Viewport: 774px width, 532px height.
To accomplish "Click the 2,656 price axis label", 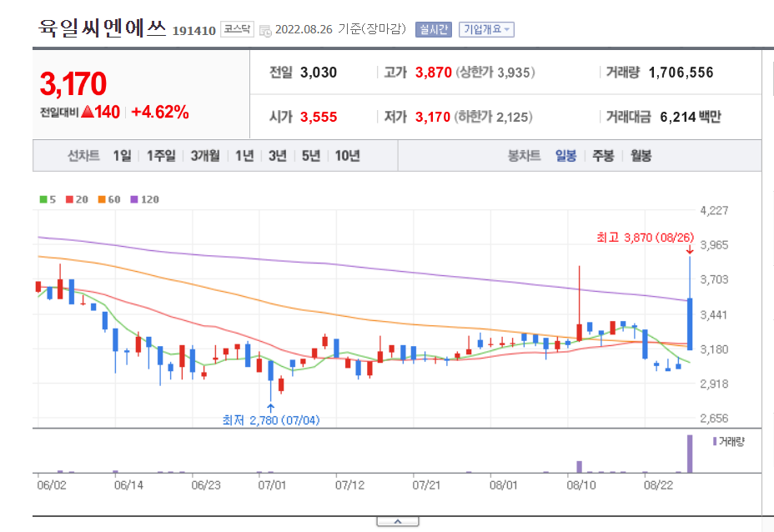I will (x=714, y=419).
